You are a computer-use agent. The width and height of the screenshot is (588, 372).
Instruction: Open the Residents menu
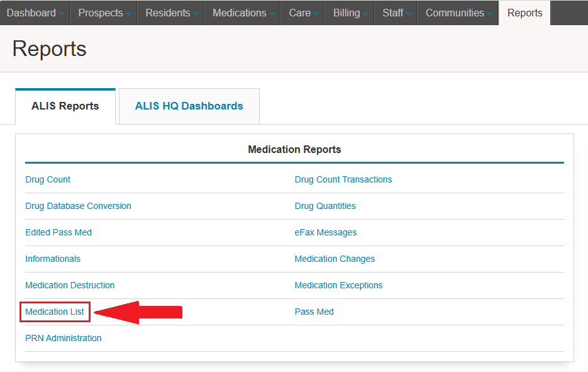171,13
